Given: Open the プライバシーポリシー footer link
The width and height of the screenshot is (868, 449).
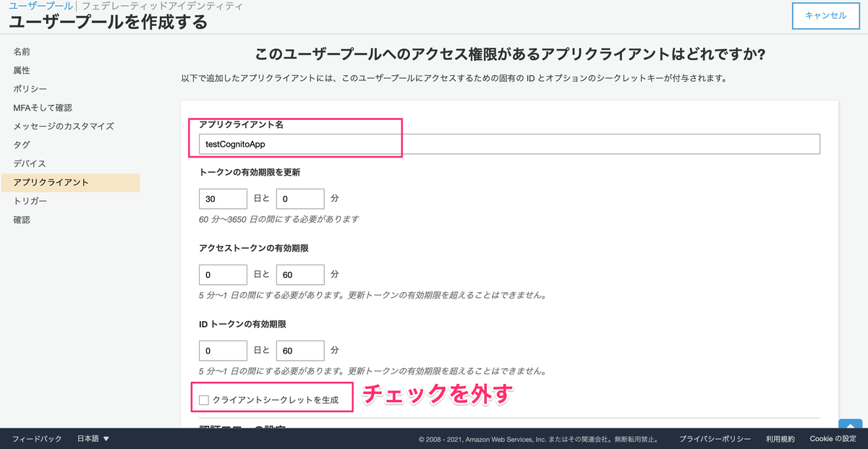Looking at the screenshot, I should (x=715, y=439).
